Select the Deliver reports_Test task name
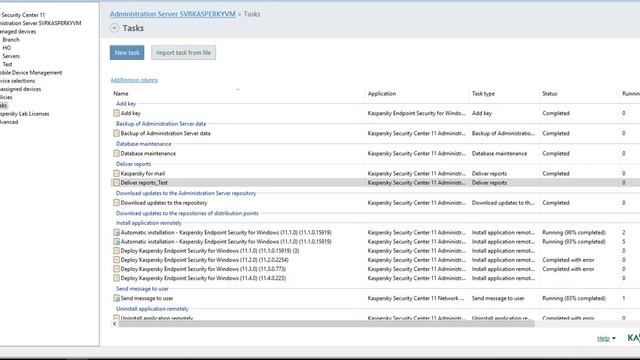The image size is (640, 360). pos(144,182)
